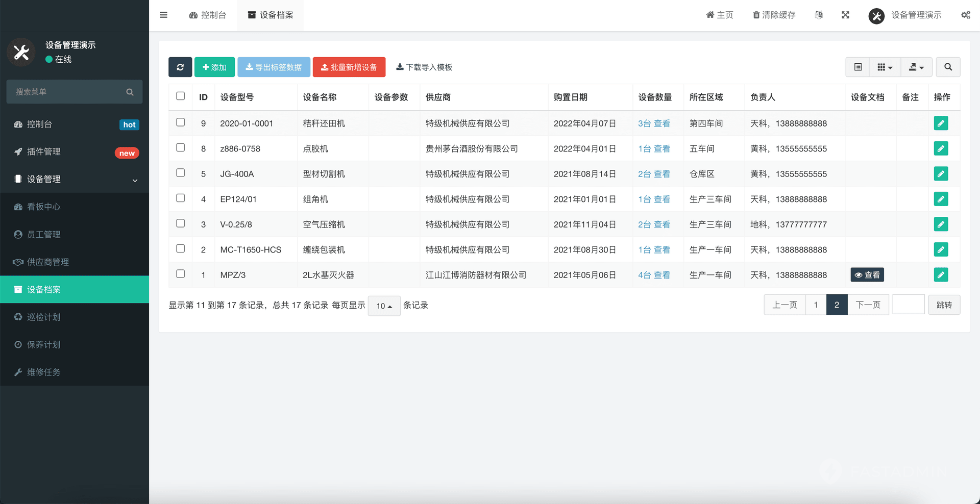Toggle fullscreen mode icon in header

(x=845, y=15)
